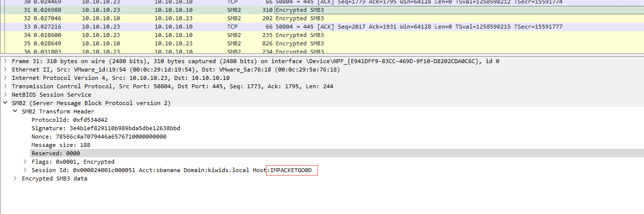Viewport: 644px width, 214px height.
Task: Click SMB2 (Server Message Block Protocol) line
Action: point(91,103)
